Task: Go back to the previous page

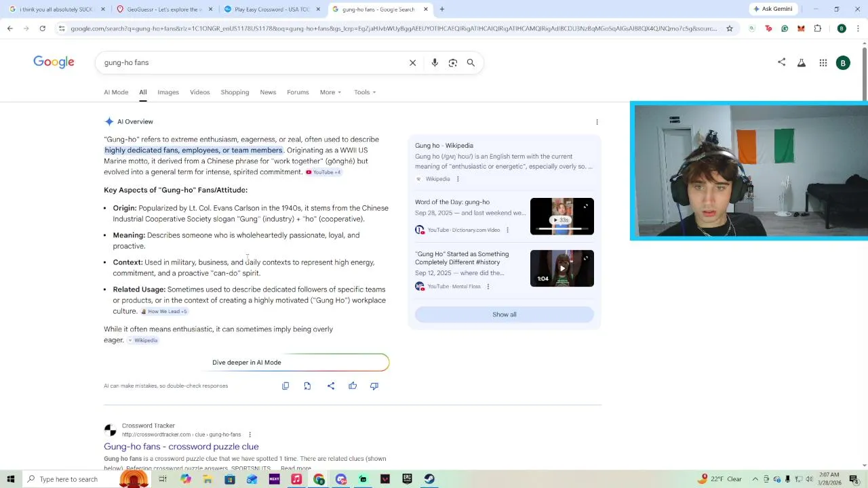Action: [9, 28]
